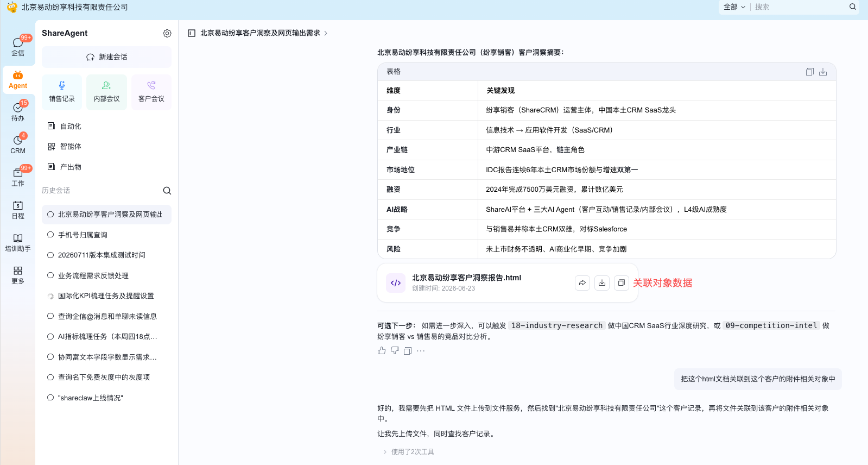Click the 09-competition-intel code tag
This screenshot has height=465, width=868.
coord(771,326)
